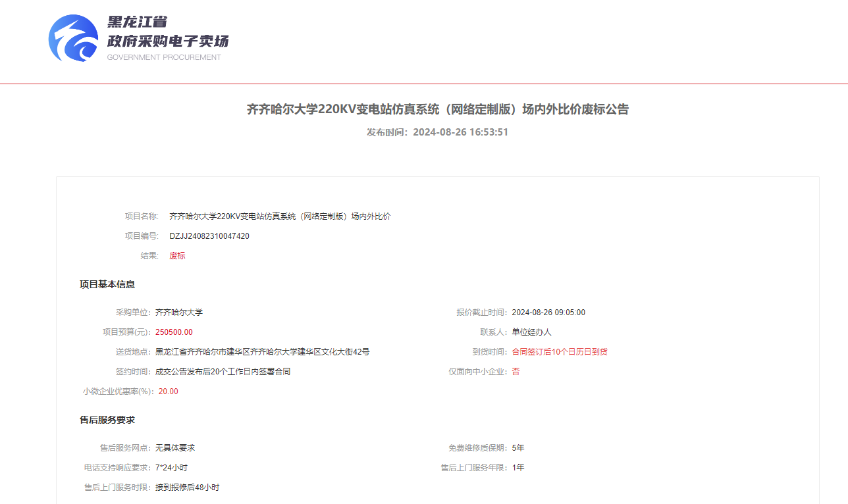Viewport: 848px width, 504px height.
Task: Click the contact person value 单位经办人
Action: (x=531, y=332)
